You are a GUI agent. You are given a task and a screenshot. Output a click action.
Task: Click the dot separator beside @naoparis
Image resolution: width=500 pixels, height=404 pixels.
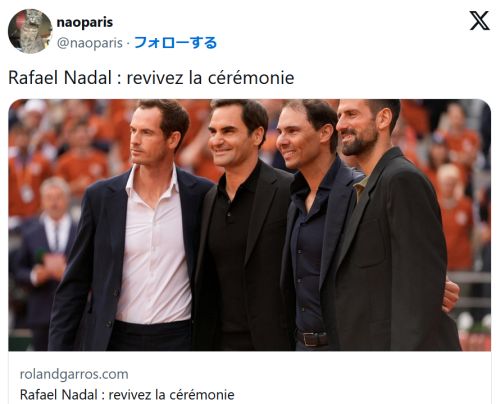click(128, 43)
